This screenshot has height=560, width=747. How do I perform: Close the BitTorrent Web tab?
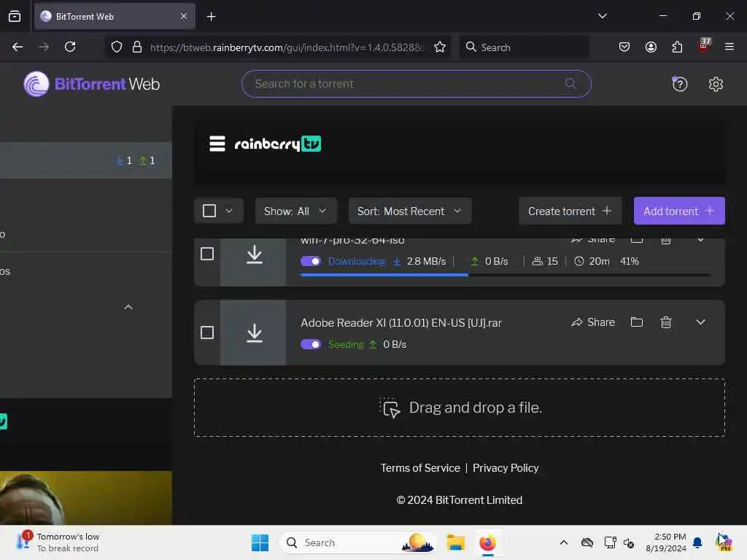[184, 16]
